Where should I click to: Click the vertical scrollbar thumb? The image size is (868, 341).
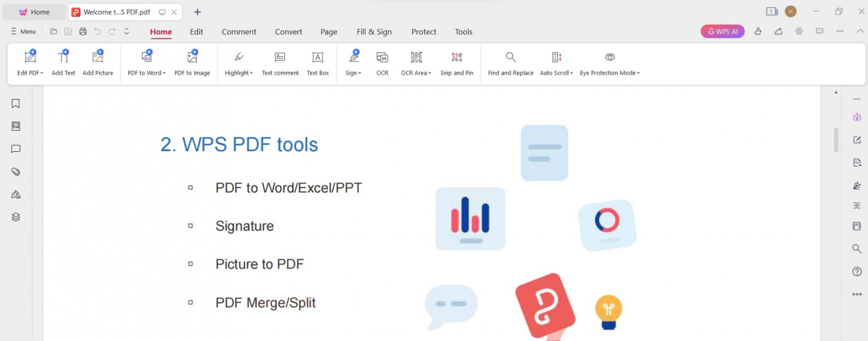point(836,139)
